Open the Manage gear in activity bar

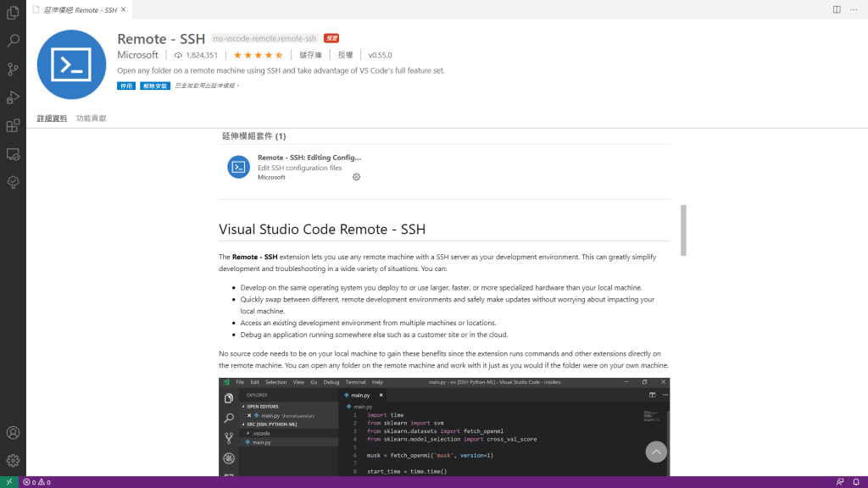13,460
